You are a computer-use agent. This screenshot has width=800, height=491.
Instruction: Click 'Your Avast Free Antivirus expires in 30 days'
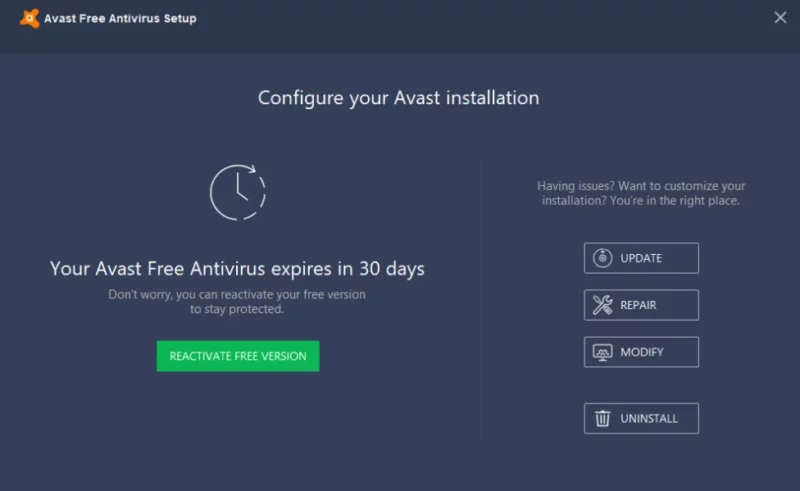tap(237, 268)
